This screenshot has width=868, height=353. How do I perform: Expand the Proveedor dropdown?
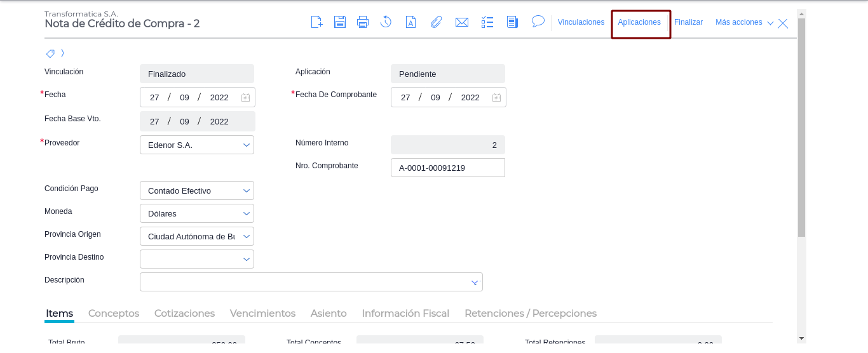pos(247,145)
